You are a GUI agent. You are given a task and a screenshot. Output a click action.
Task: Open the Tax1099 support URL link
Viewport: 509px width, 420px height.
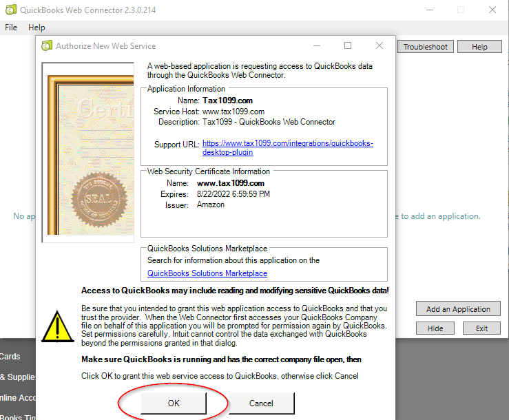click(288, 147)
